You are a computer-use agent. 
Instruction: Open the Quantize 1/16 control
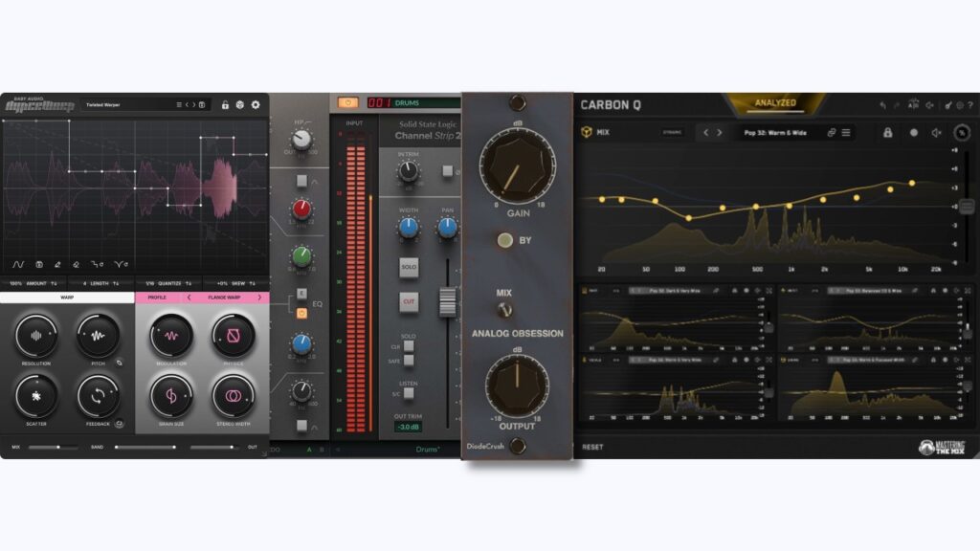168,283
